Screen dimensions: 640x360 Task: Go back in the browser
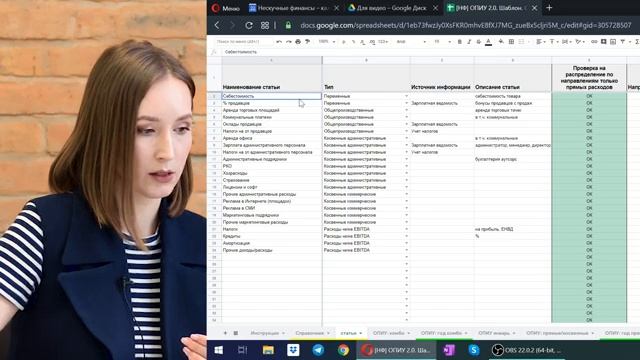[217, 25]
